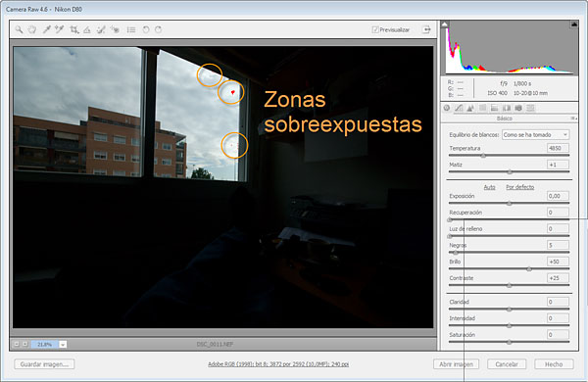
Task: Toggle highlight clipping warning on histogram
Action: (573, 24)
